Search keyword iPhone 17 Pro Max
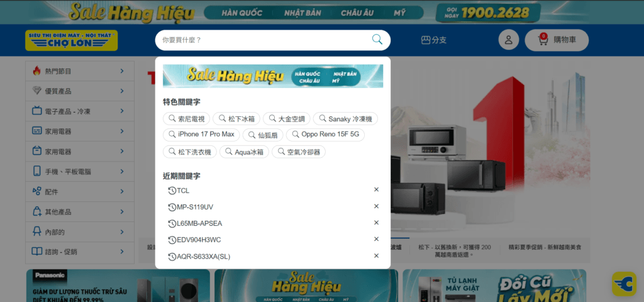The width and height of the screenshot is (644, 302). (x=201, y=135)
